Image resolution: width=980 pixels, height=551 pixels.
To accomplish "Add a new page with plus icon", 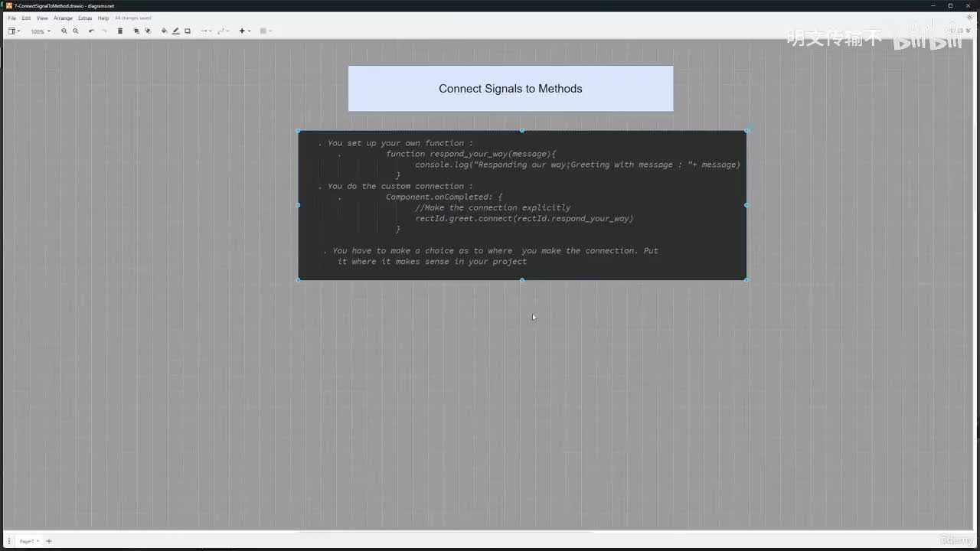I will click(x=49, y=541).
